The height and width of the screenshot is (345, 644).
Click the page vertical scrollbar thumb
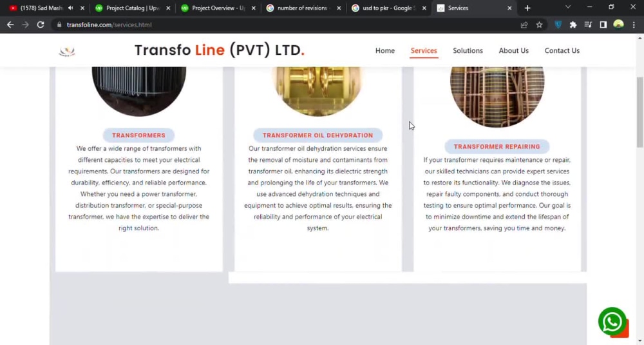(x=640, y=112)
